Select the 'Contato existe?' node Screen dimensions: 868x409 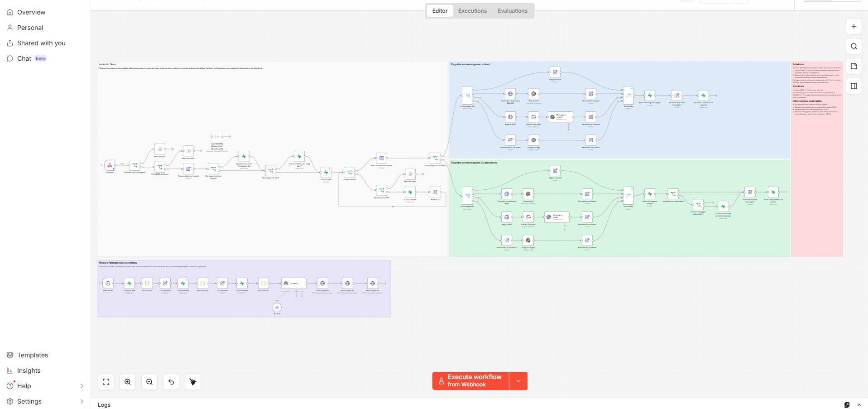349,173
